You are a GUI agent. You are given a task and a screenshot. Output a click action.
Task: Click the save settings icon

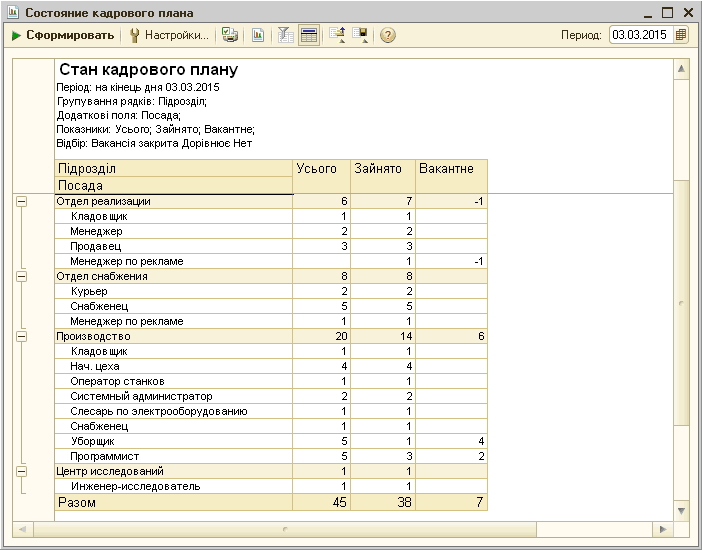[360, 35]
